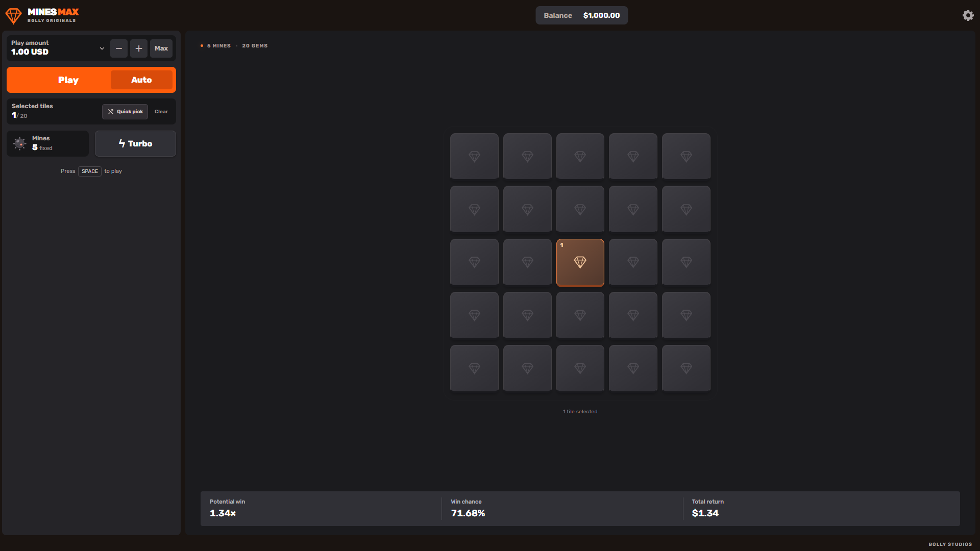Pick the fourth row last column tile
980x551 pixels.
[686, 315]
